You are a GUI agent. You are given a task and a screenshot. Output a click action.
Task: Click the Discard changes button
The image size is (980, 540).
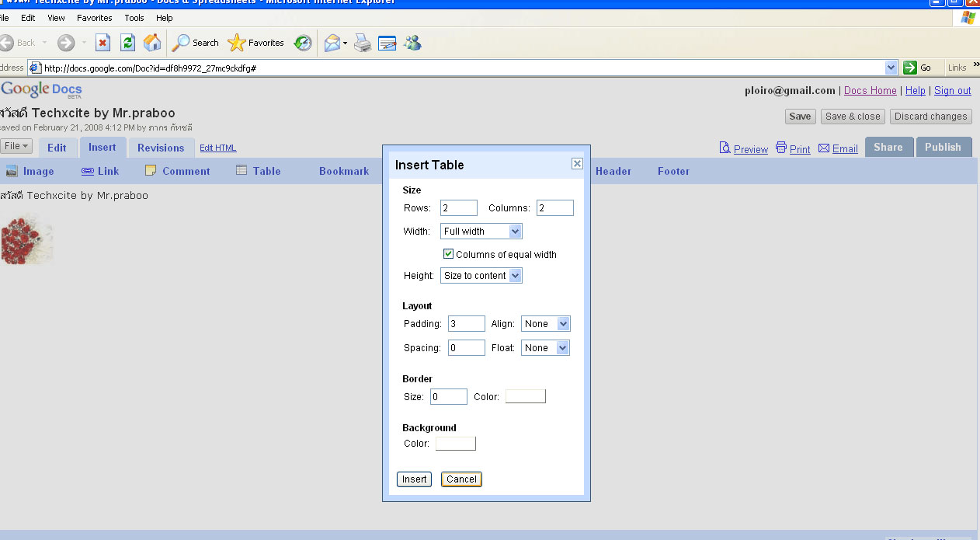[930, 117]
